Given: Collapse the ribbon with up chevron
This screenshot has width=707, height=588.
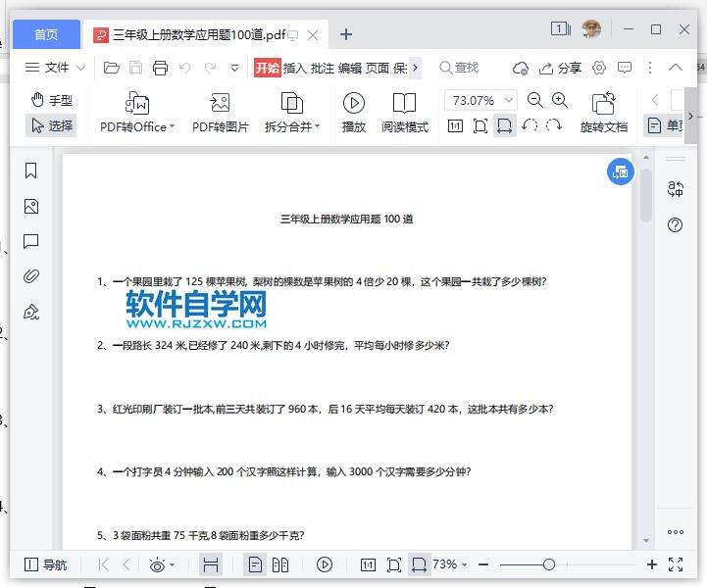Looking at the screenshot, I should [x=675, y=68].
